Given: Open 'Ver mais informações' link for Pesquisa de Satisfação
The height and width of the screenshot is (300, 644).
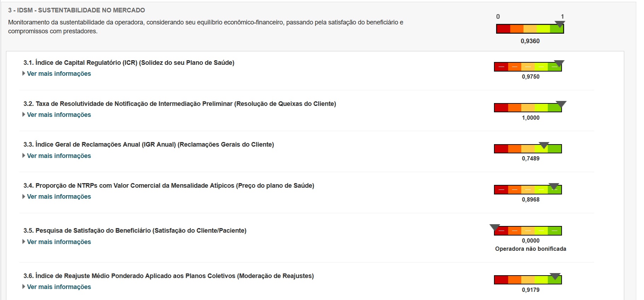Looking at the screenshot, I should pos(59,242).
